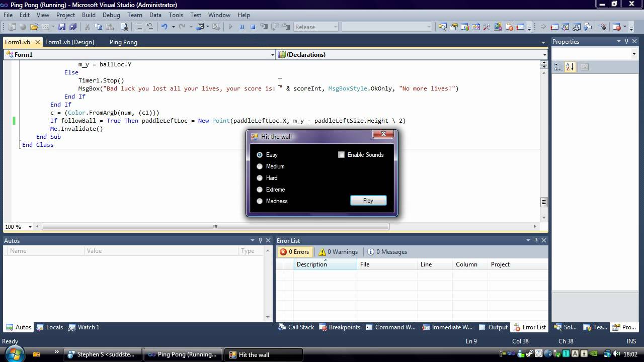Click the Step Out debug icon
The image size is (644, 362).
(286, 27)
